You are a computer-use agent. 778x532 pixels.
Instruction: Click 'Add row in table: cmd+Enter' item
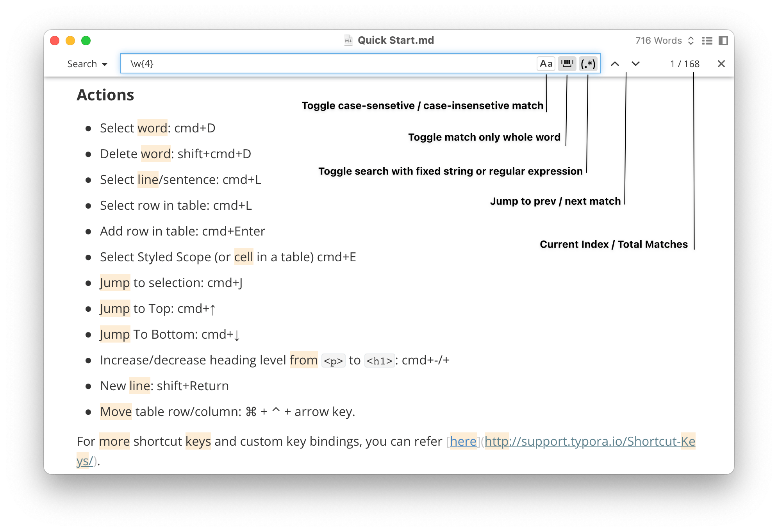coord(182,231)
